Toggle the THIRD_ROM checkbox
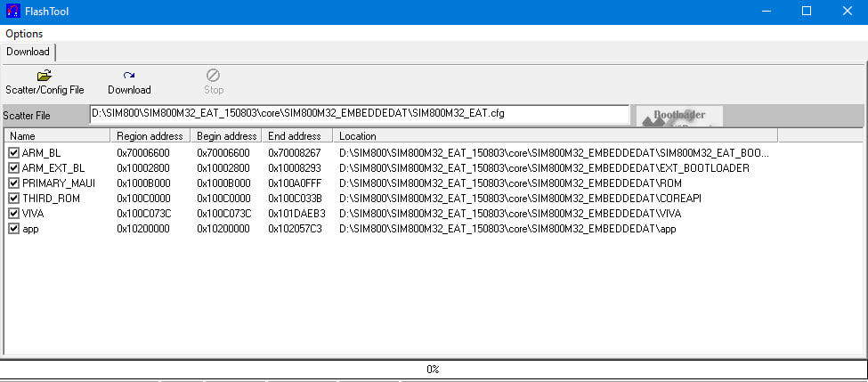The height and width of the screenshot is (382, 868). coord(14,199)
